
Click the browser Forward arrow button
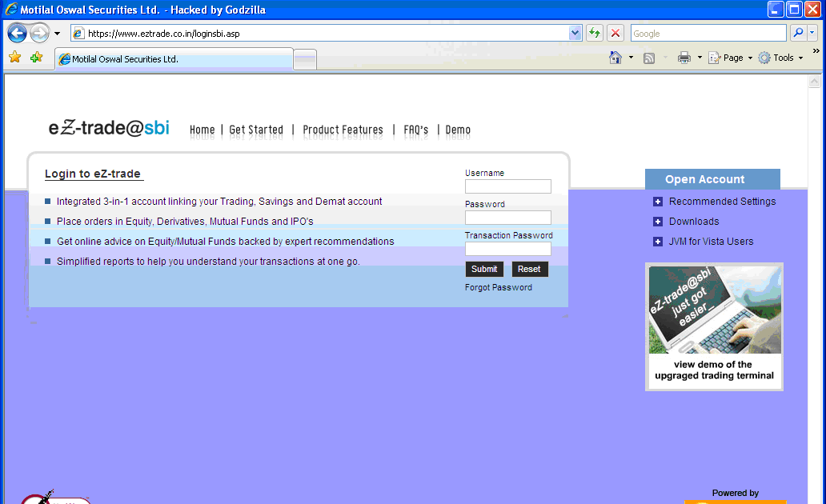[x=39, y=33]
